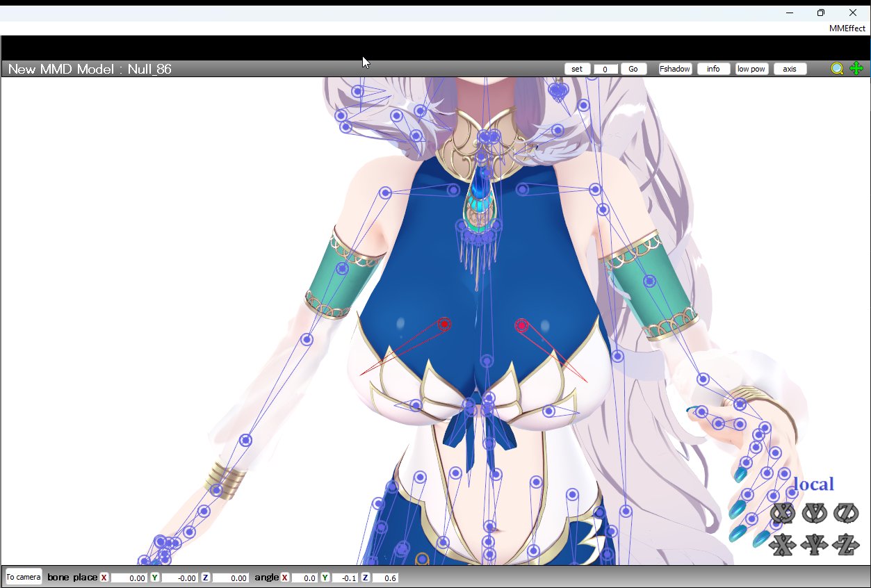871x588 pixels.
Task: Click the Y axis move icon
Action: [815, 545]
